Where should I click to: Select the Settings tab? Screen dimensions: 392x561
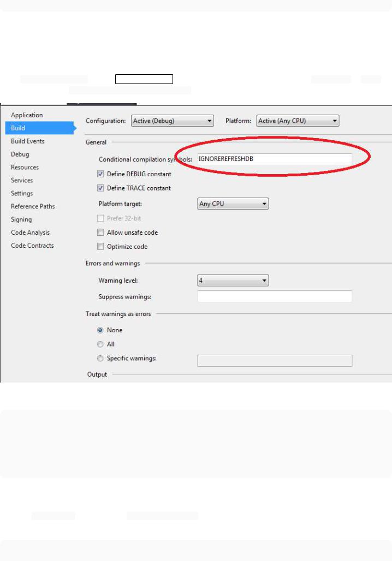[x=22, y=193]
